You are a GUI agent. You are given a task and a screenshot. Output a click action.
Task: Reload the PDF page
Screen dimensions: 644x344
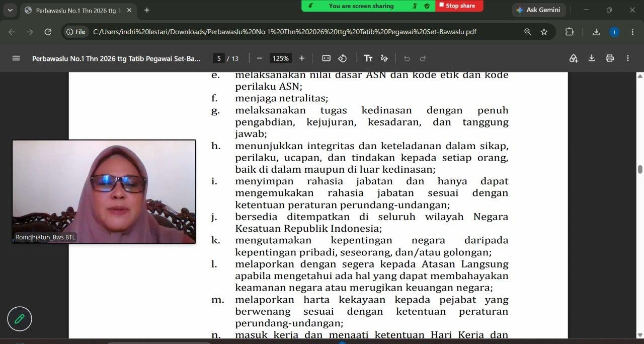pos(48,32)
